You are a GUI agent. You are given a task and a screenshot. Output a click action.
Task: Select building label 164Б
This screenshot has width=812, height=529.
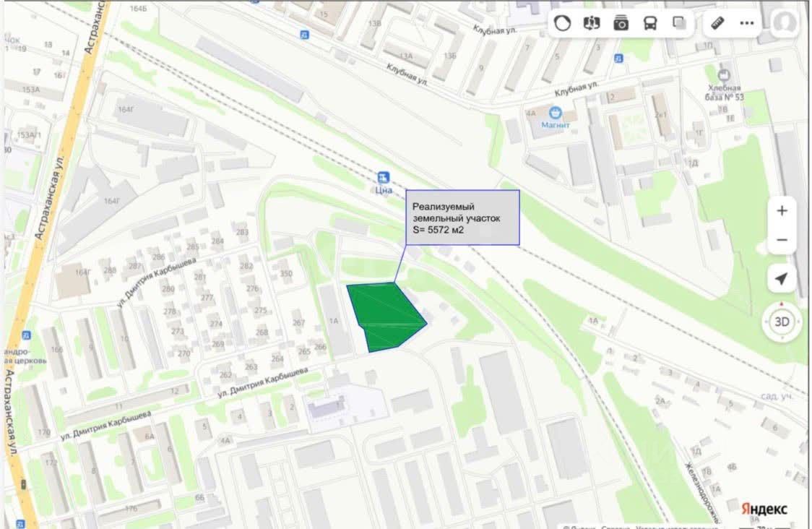coord(138,9)
